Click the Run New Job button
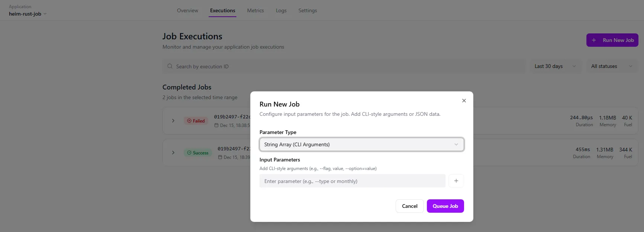The height and width of the screenshot is (232, 644). 612,40
